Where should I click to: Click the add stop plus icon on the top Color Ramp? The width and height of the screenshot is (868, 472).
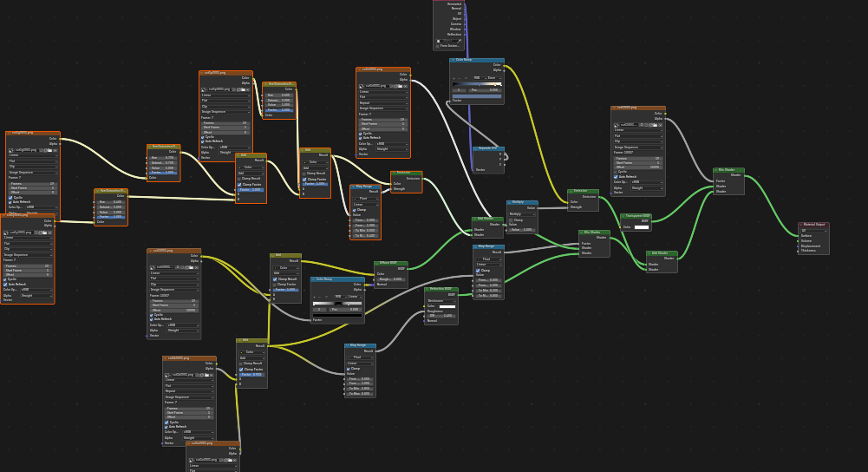pyautogui.click(x=454, y=77)
